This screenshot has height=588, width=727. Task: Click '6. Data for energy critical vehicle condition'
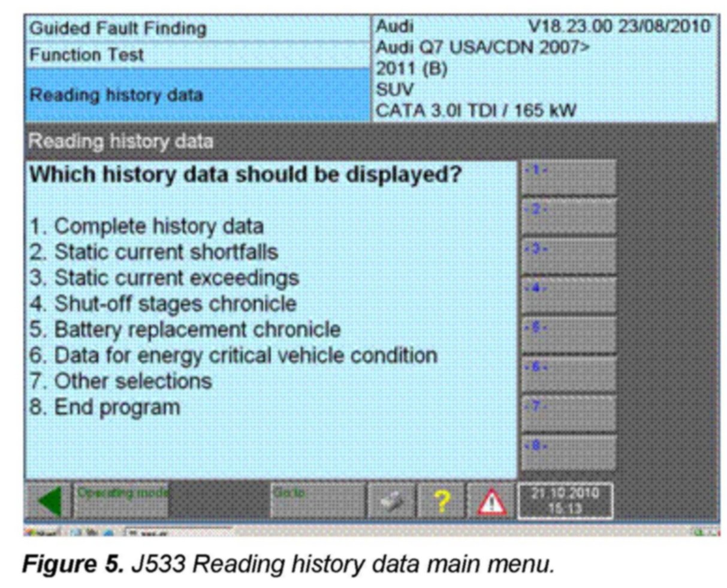point(234,356)
